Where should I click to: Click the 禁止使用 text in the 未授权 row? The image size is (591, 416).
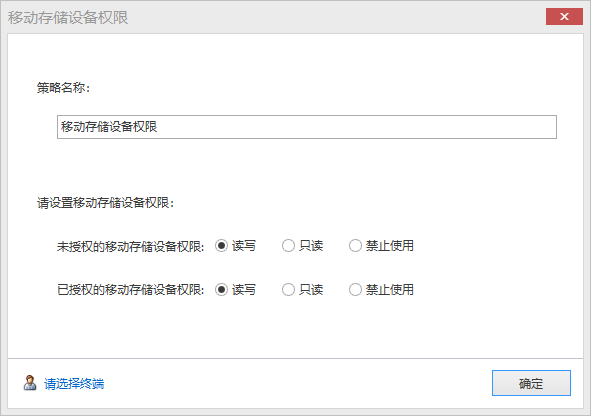coord(390,246)
